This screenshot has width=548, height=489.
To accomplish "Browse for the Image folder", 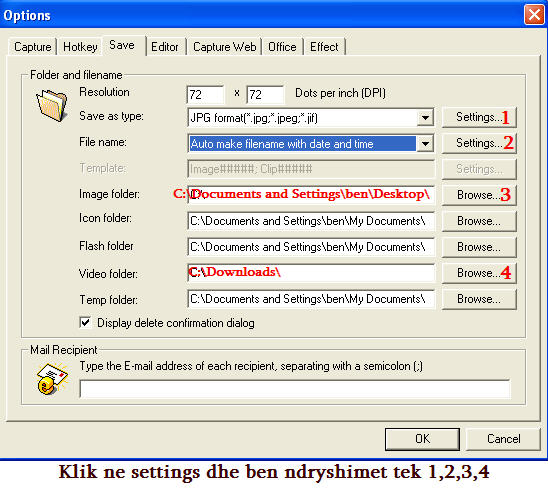I will pos(479,195).
